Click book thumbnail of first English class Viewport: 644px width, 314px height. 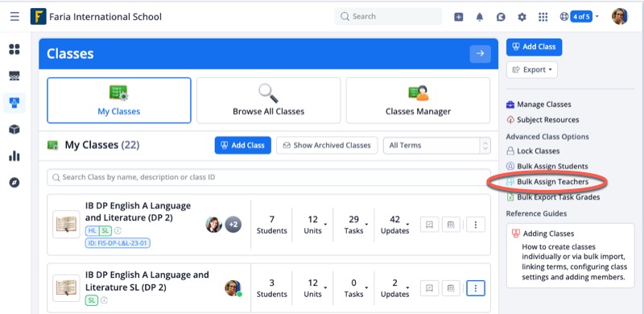66,225
